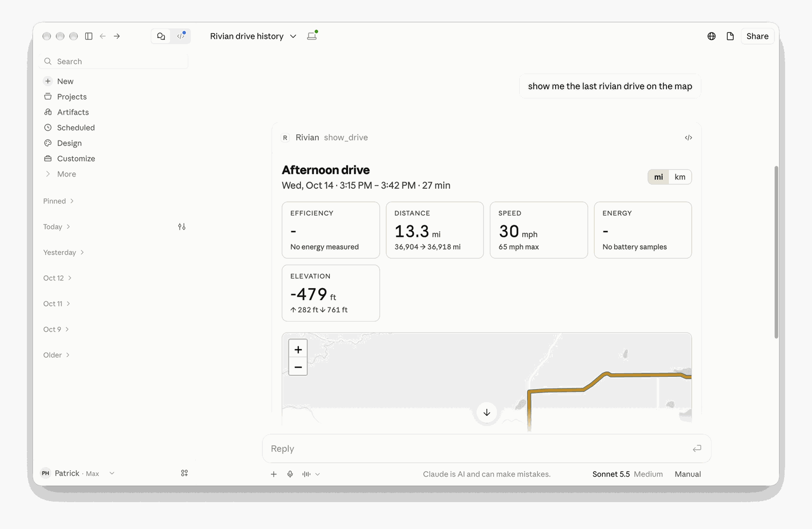
Task: Open the Sonnet 5.5 Medium model selector
Action: (627, 474)
